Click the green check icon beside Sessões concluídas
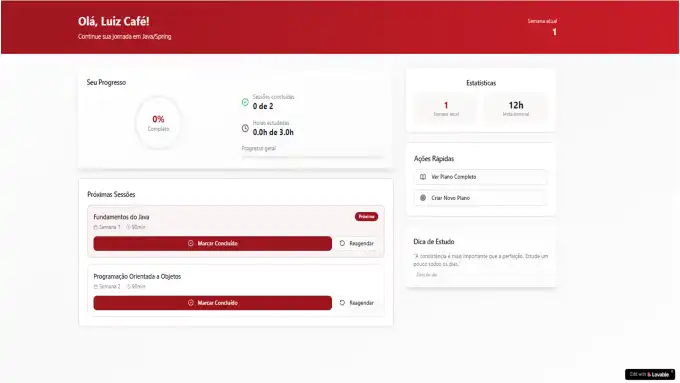The height and width of the screenshot is (383, 680). point(245,102)
